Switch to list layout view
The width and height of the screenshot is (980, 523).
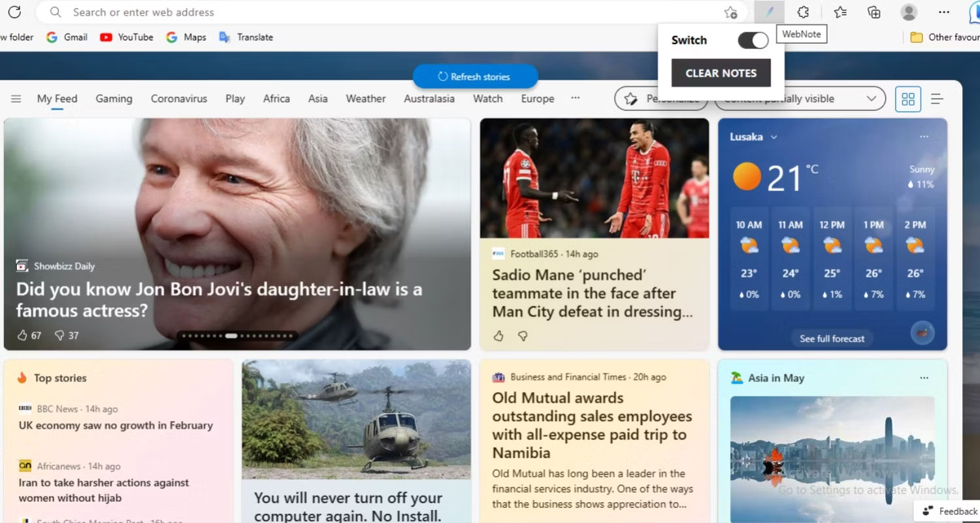tap(937, 99)
